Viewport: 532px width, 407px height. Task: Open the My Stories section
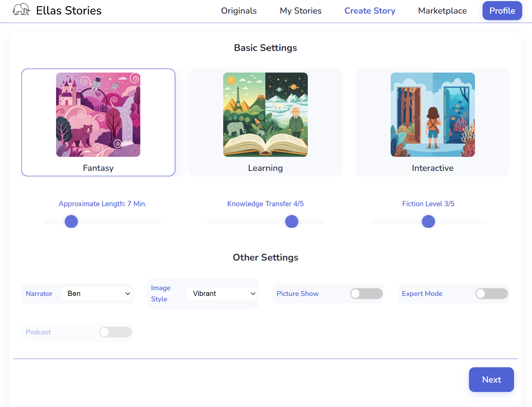pos(300,11)
